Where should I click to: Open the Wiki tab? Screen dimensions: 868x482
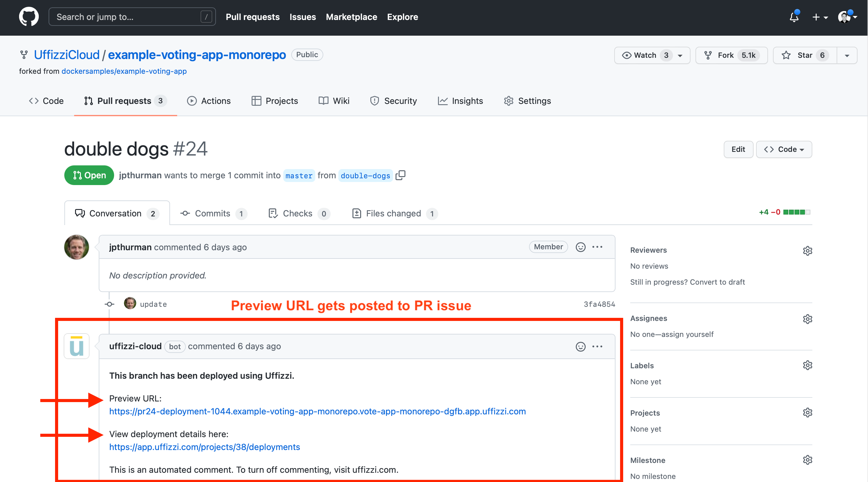click(334, 101)
